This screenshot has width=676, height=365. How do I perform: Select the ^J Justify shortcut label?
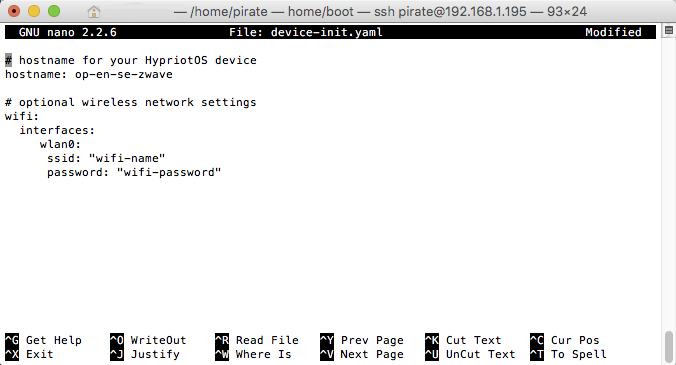click(x=144, y=354)
